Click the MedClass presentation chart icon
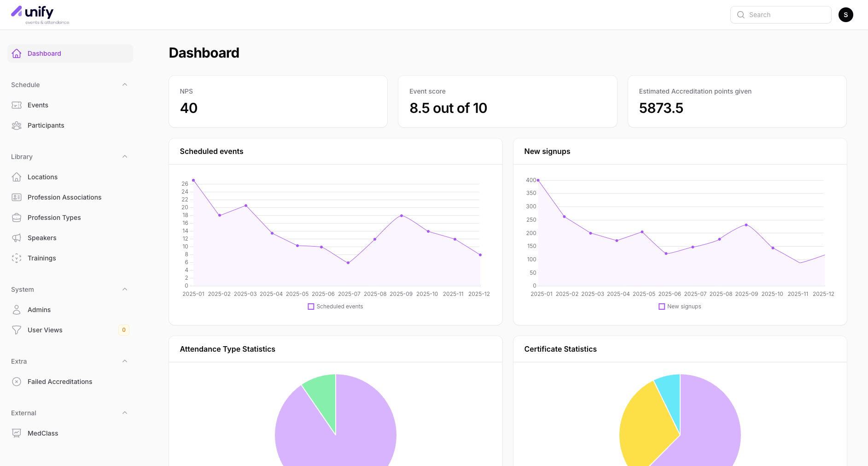The height and width of the screenshot is (466, 868). 17,433
